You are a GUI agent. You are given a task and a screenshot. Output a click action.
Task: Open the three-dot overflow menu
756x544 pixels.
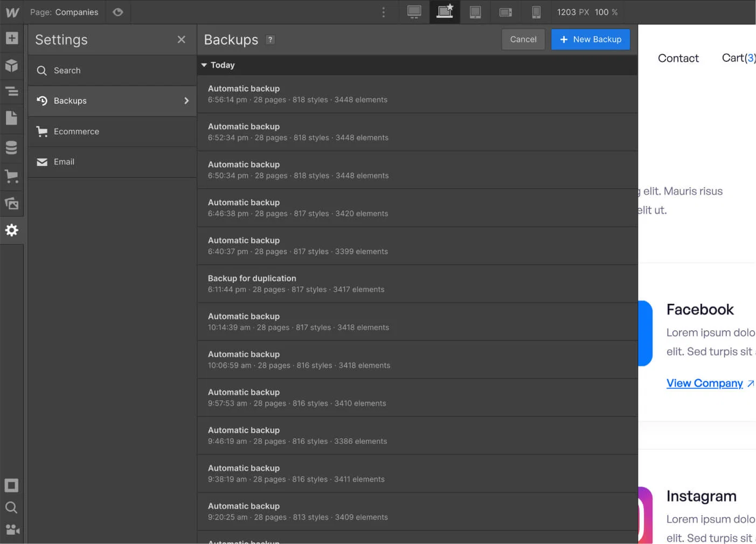pyautogui.click(x=384, y=12)
